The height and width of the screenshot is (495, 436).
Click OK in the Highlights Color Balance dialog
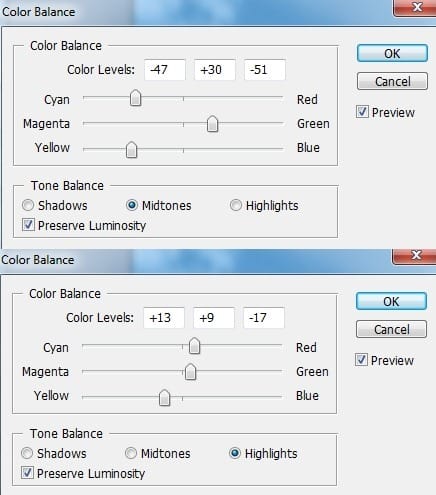[x=391, y=301]
